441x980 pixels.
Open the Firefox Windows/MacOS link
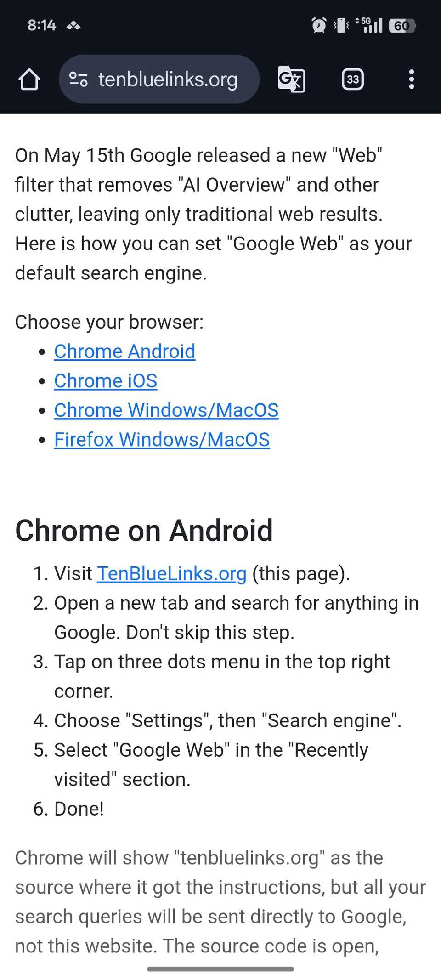[162, 439]
